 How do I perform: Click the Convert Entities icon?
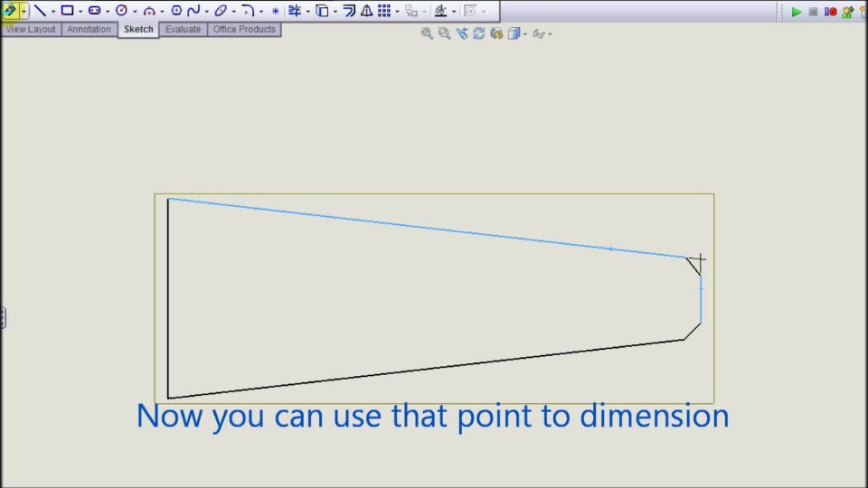click(322, 10)
